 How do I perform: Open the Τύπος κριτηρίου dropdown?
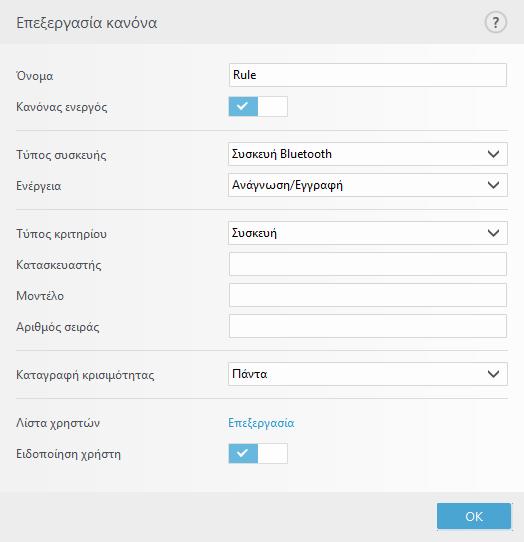367,233
